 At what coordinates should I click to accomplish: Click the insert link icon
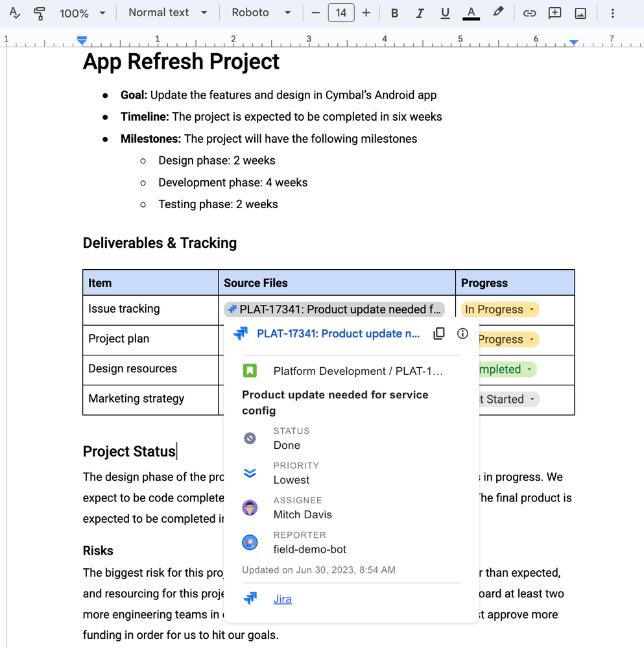point(529,13)
